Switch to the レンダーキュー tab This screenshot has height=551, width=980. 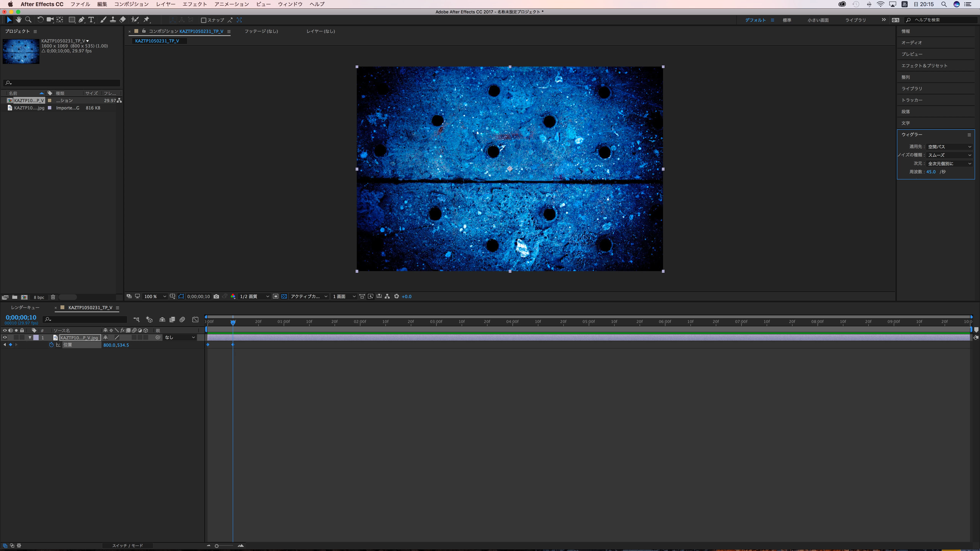click(25, 308)
